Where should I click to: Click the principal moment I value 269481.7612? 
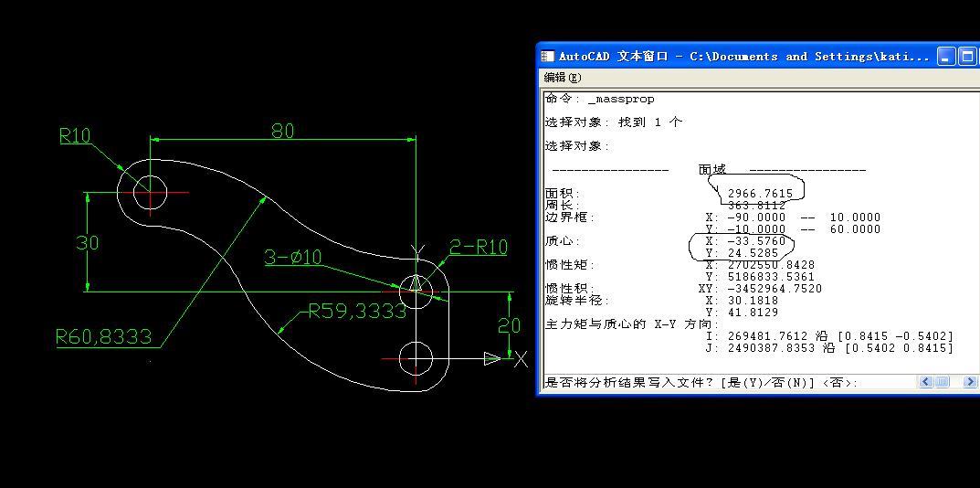click(767, 336)
